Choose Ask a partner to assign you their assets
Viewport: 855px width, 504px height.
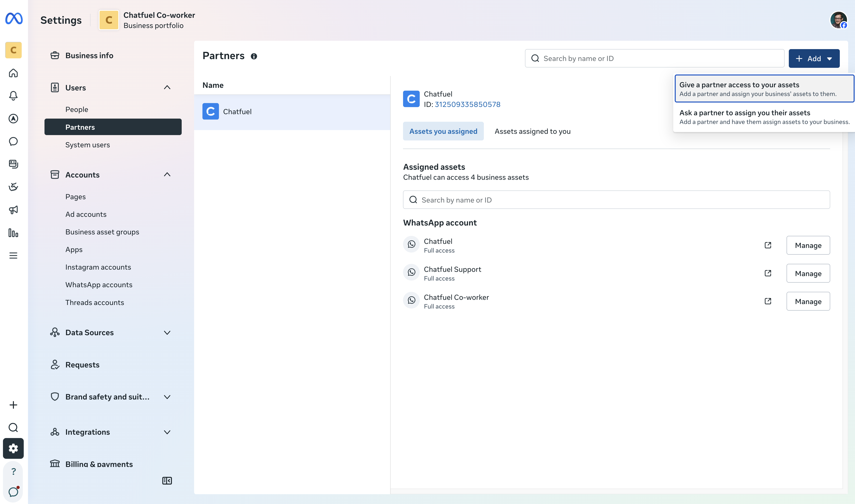point(764,117)
